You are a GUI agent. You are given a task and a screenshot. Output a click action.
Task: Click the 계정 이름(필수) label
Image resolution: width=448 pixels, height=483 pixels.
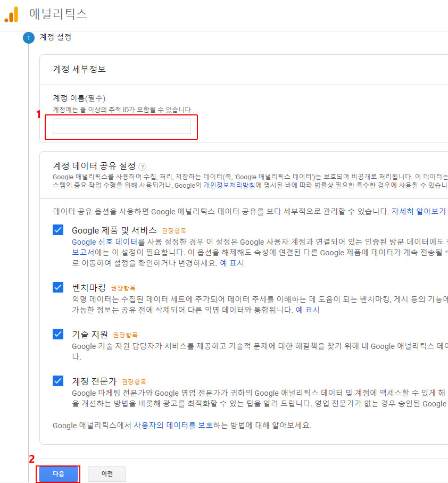pos(79,98)
